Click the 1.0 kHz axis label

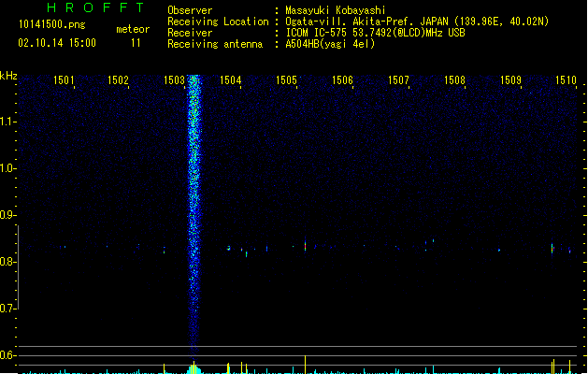(x=7, y=168)
